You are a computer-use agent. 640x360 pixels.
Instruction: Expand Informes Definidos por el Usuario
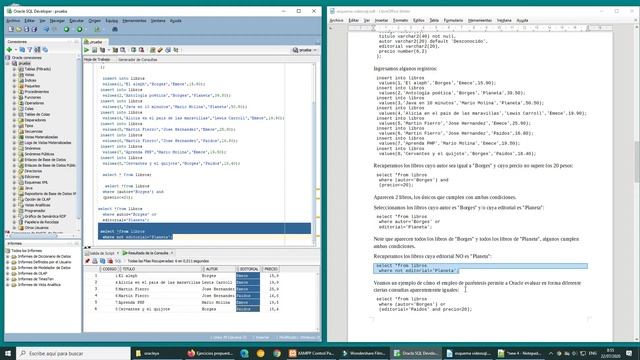coord(8,262)
